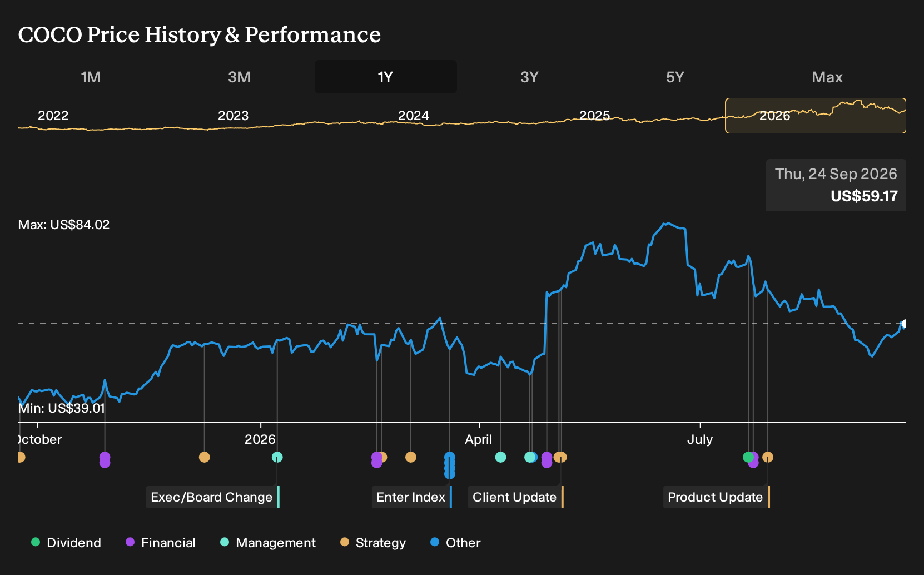
Task: Click the 'Thu, 24 Sep 2026' tooltip date
Action: 836,174
